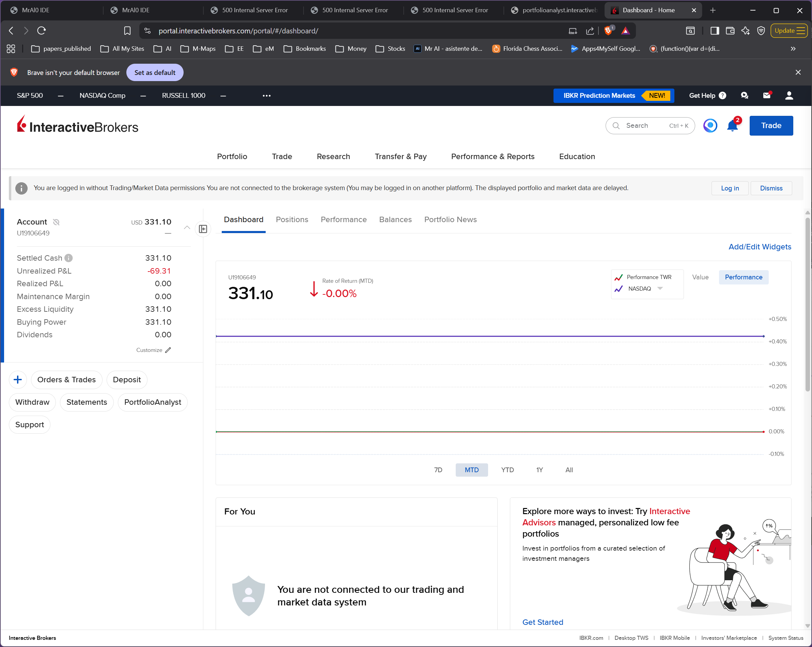The height and width of the screenshot is (647, 812).
Task: Collapse the account details chevron
Action: [187, 227]
